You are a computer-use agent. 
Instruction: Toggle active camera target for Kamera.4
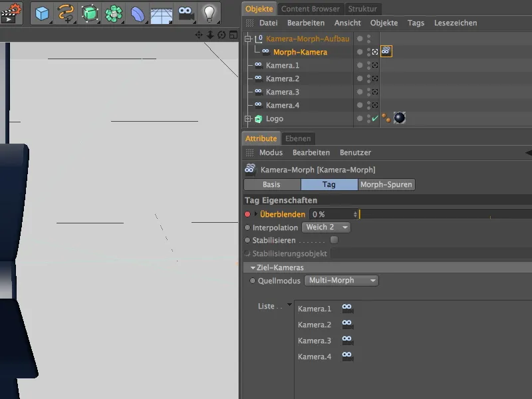375,105
